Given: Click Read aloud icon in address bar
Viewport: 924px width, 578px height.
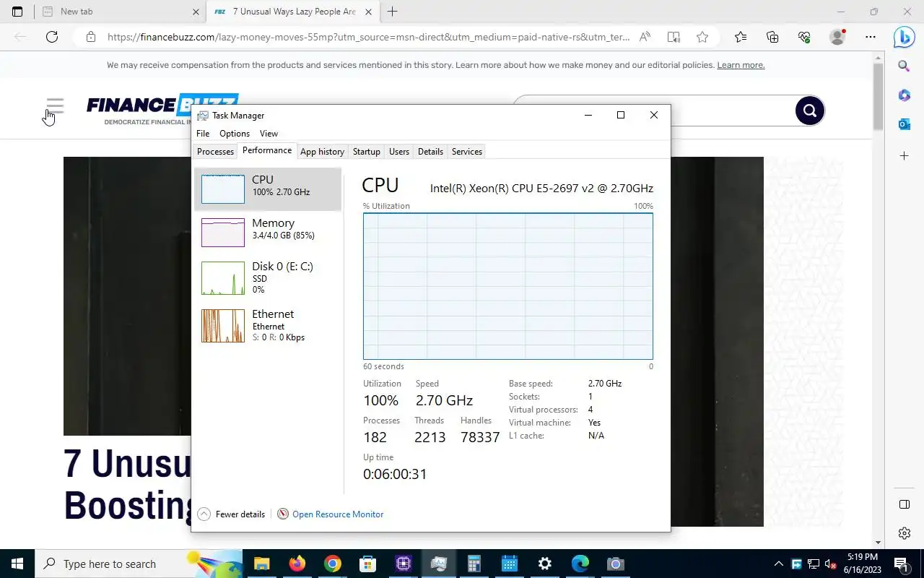Looking at the screenshot, I should click(x=645, y=37).
